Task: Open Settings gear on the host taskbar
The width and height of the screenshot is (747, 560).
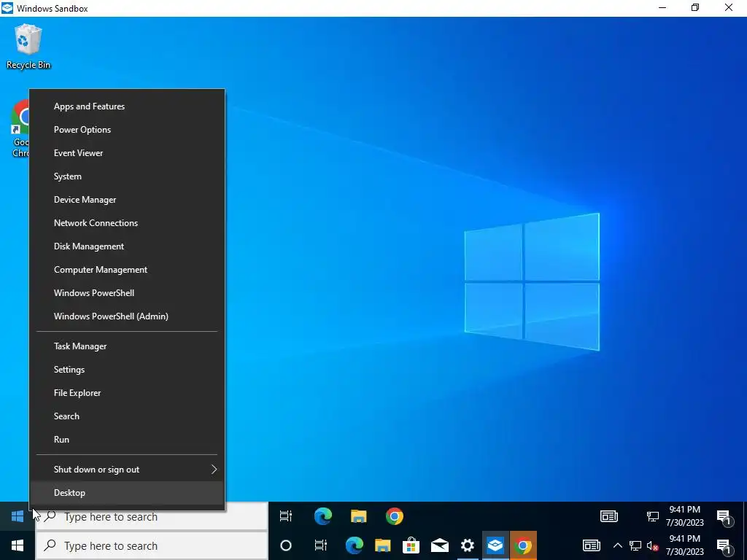Action: coord(468,545)
